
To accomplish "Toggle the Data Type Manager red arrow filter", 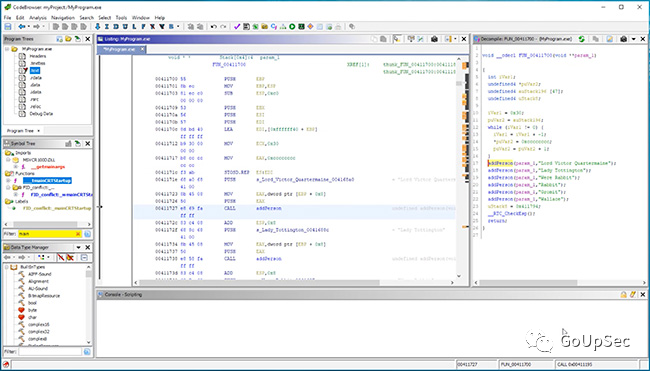I will [x=61, y=257].
